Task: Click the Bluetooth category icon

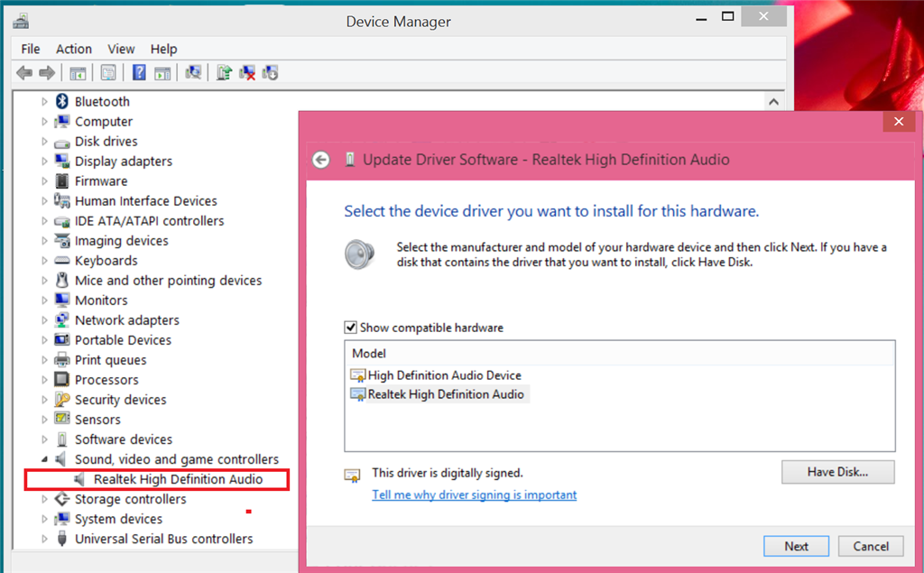Action: pyautogui.click(x=62, y=101)
